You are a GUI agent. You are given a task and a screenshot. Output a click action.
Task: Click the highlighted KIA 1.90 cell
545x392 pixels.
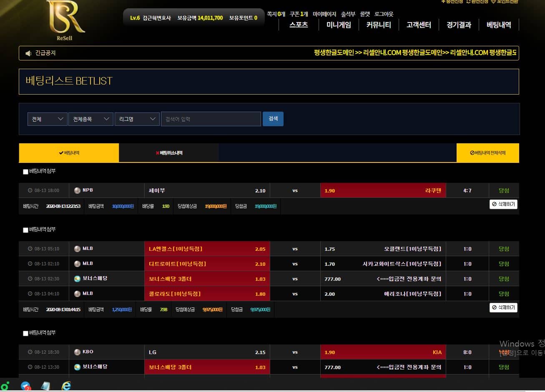pos(383,352)
